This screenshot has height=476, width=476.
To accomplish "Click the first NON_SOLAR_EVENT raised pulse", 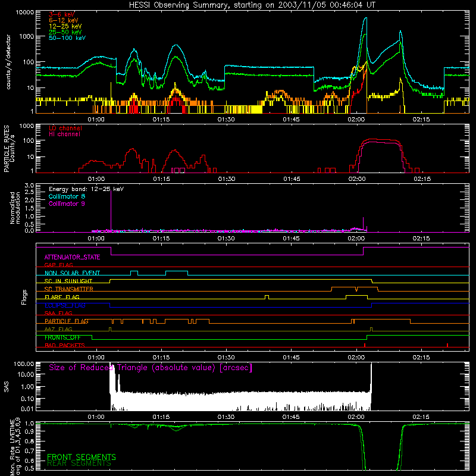I will coord(134,273).
